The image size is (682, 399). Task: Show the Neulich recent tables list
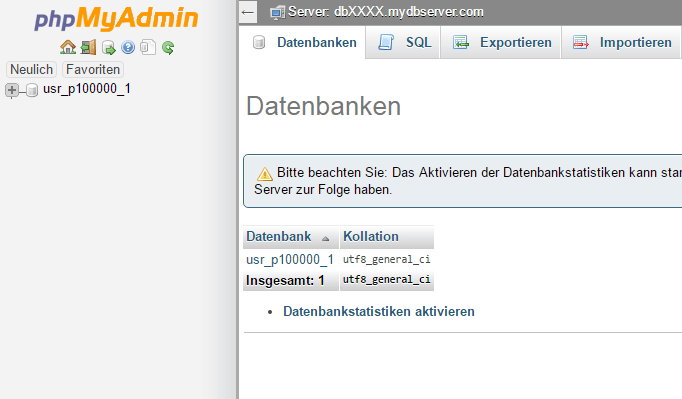[31, 69]
